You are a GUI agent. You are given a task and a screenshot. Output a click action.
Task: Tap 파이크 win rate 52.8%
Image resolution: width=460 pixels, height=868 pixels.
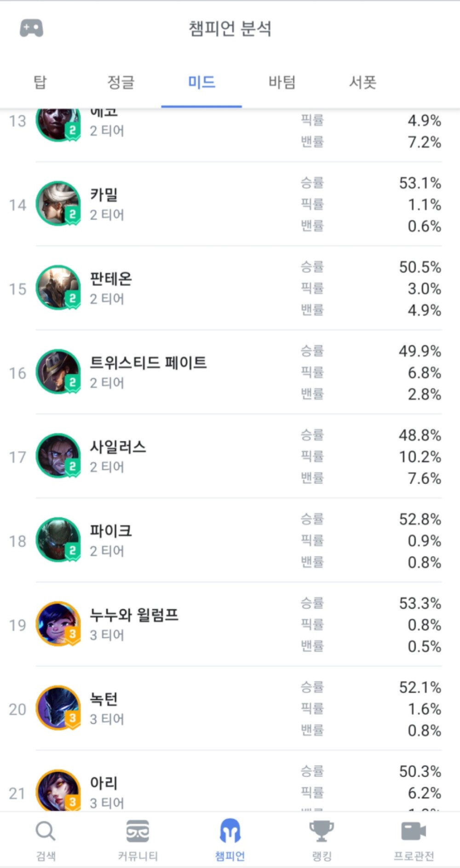pyautogui.click(x=420, y=519)
